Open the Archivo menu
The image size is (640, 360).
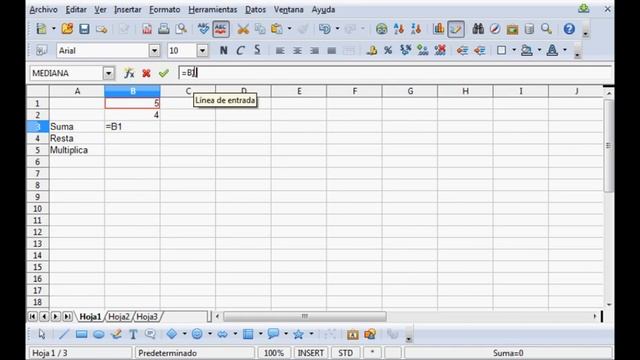click(43, 9)
